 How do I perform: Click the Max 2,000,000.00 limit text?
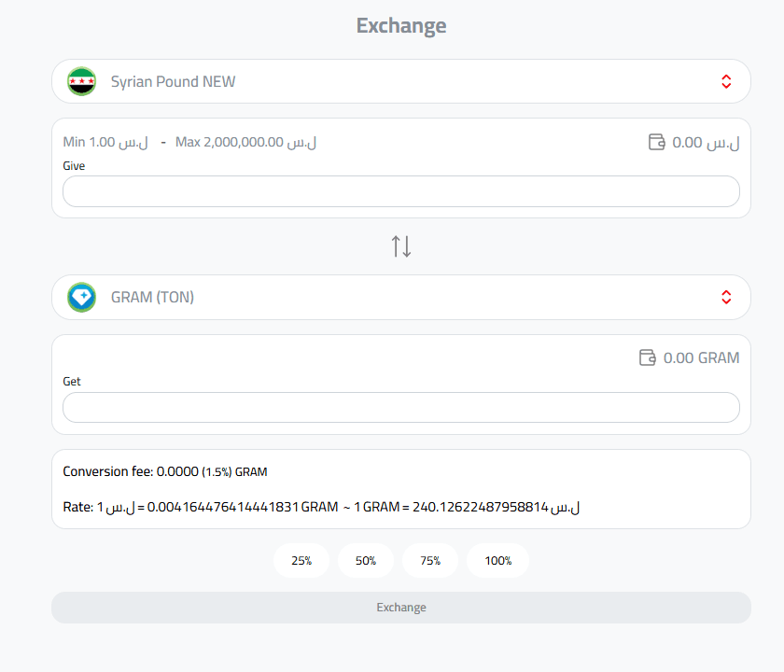(x=245, y=143)
